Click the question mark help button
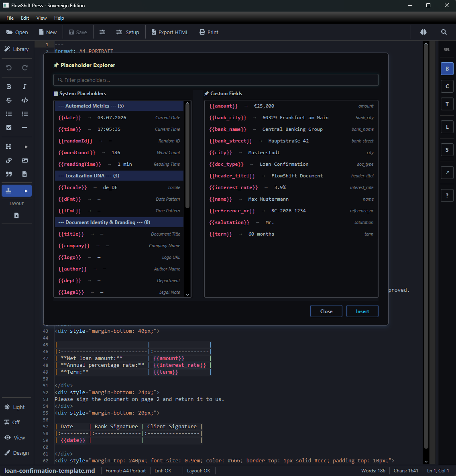Viewport: 456px width, 476px height. 447,195
